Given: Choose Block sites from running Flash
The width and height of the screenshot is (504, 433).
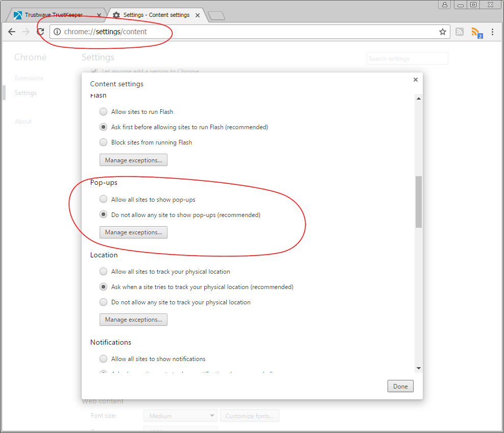Looking at the screenshot, I should click(x=103, y=142).
